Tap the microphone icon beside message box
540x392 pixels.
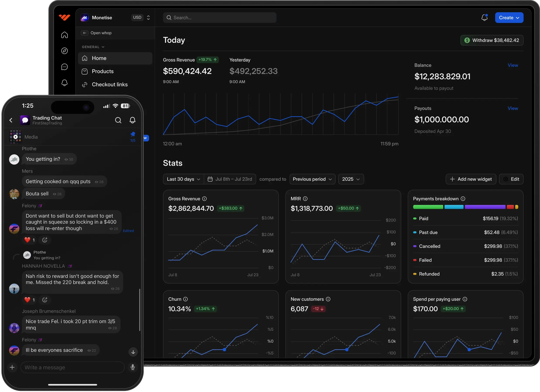click(133, 367)
